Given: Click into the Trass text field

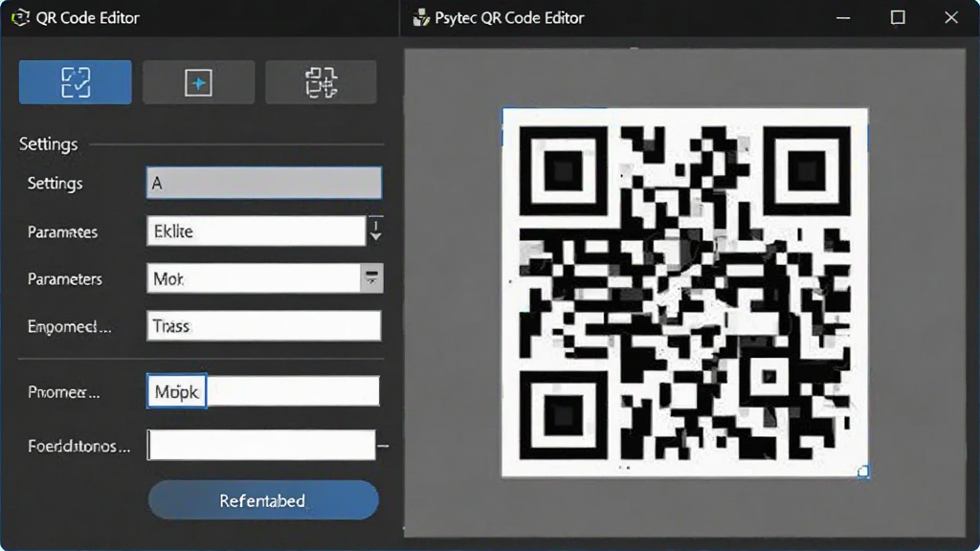Looking at the screenshot, I should click(x=264, y=325).
